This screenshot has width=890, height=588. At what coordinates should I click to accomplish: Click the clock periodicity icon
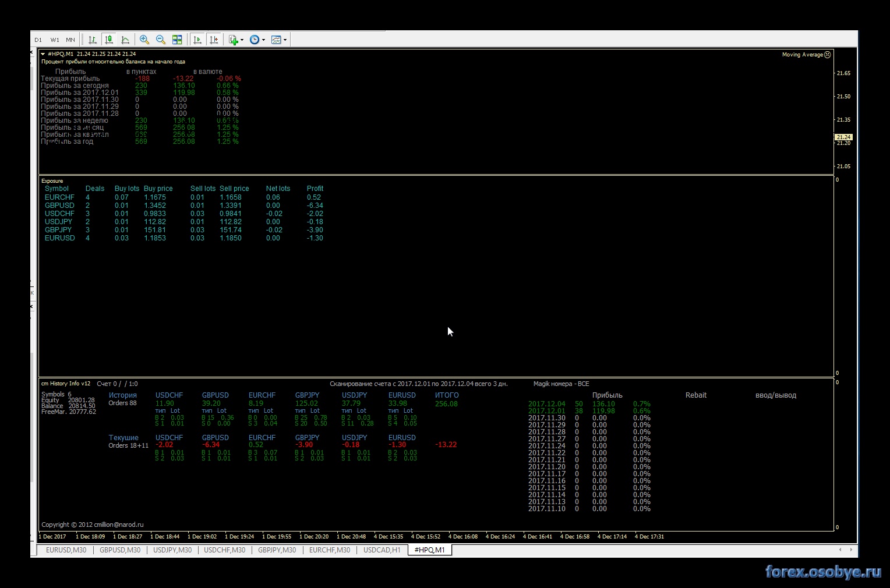[x=255, y=40]
